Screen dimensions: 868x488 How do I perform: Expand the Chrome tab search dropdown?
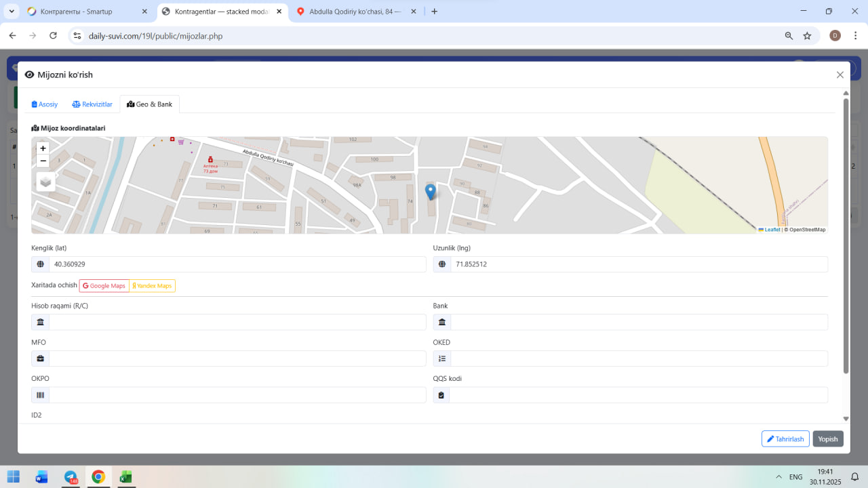[x=12, y=12]
